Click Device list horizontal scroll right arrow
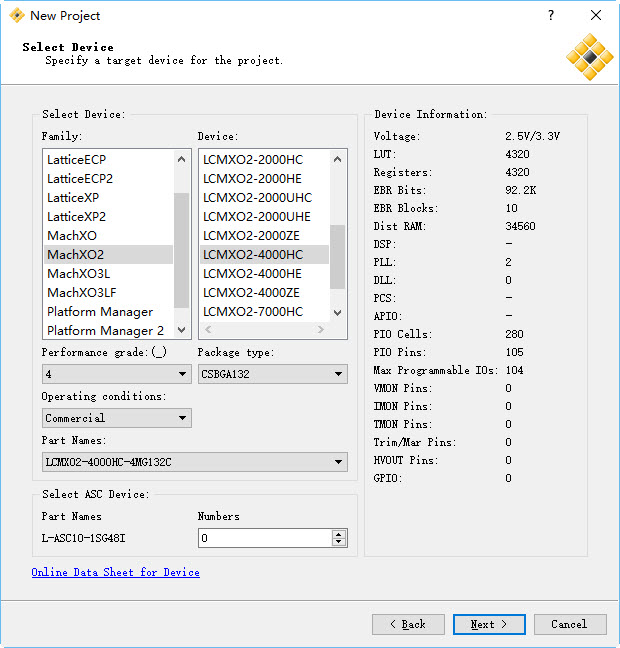This screenshot has width=620, height=648. [320, 329]
